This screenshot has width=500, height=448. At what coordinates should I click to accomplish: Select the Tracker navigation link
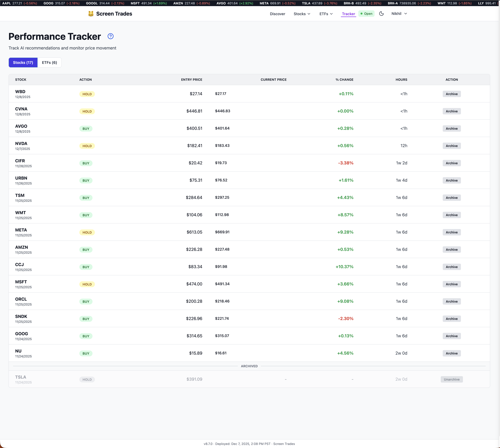pos(348,14)
